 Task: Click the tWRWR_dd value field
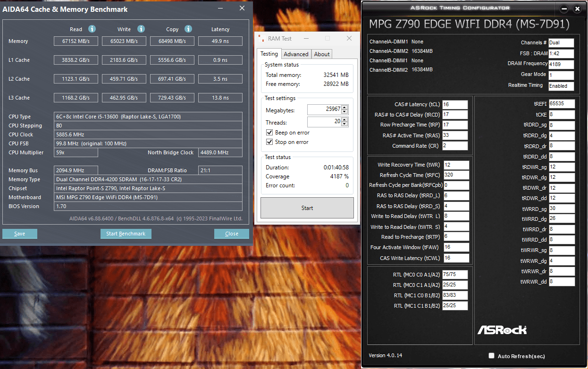click(562, 282)
